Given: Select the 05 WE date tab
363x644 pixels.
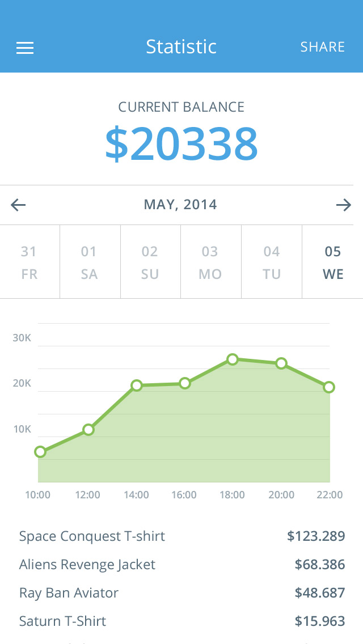Looking at the screenshot, I should (x=333, y=262).
